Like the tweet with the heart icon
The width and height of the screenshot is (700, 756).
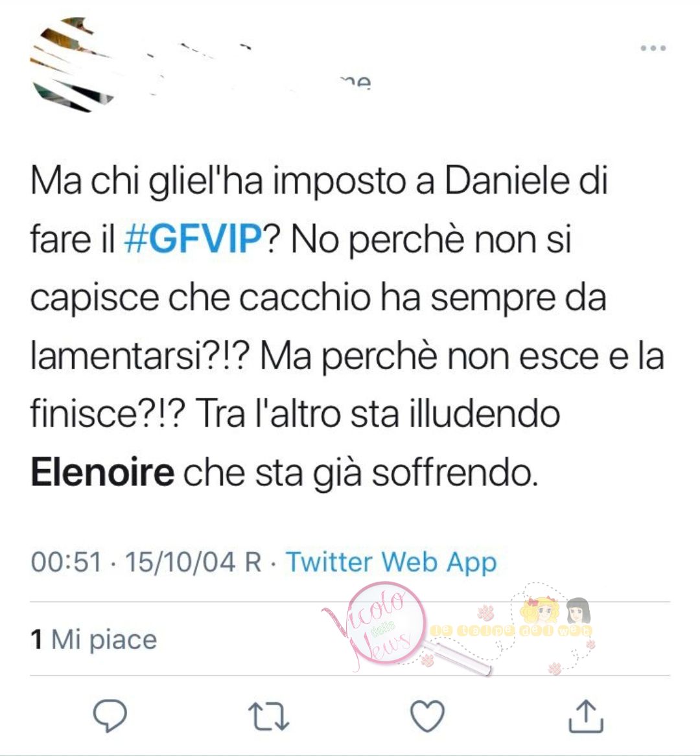(x=427, y=716)
